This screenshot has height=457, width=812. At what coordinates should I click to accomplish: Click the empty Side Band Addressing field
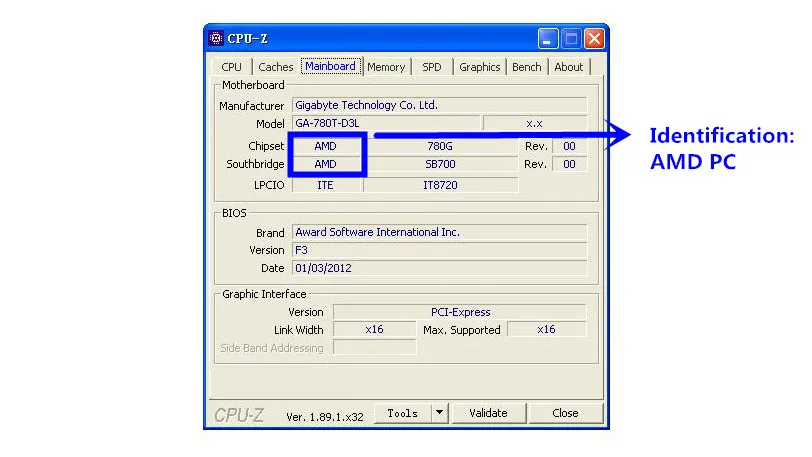[x=374, y=347]
